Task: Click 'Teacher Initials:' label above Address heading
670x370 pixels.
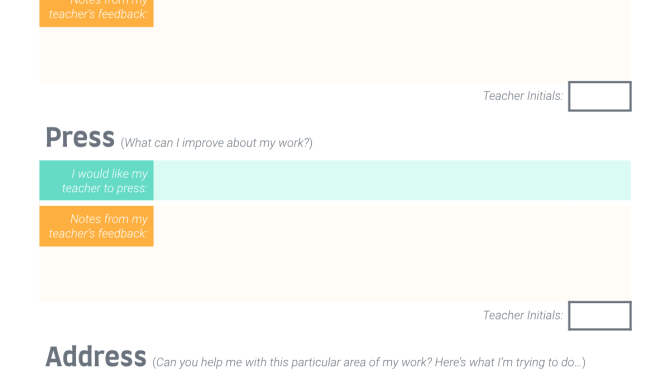Action: pos(523,315)
